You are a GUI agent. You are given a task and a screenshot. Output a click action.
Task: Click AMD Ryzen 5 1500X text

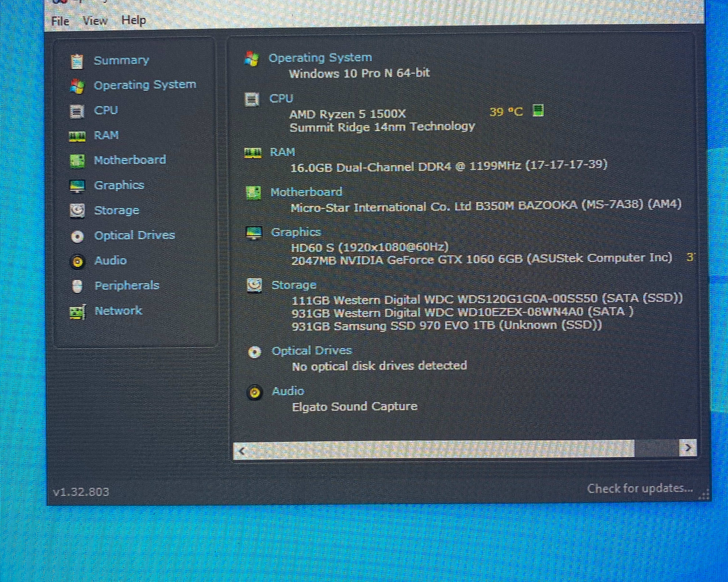348,114
